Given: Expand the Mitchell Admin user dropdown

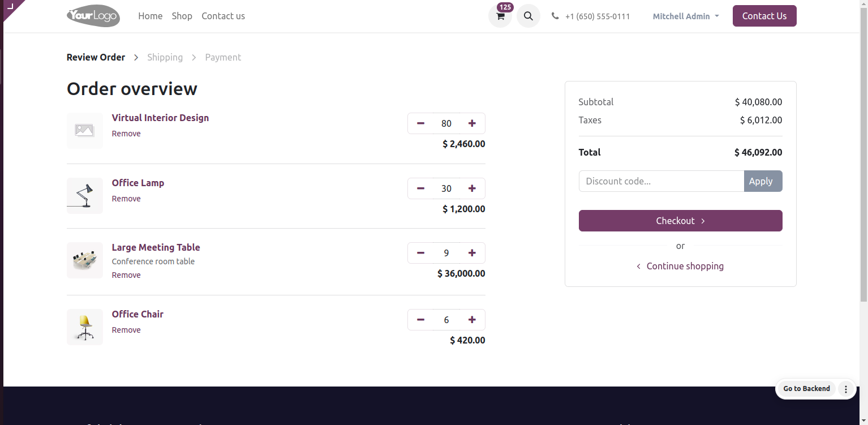Looking at the screenshot, I should pyautogui.click(x=686, y=16).
